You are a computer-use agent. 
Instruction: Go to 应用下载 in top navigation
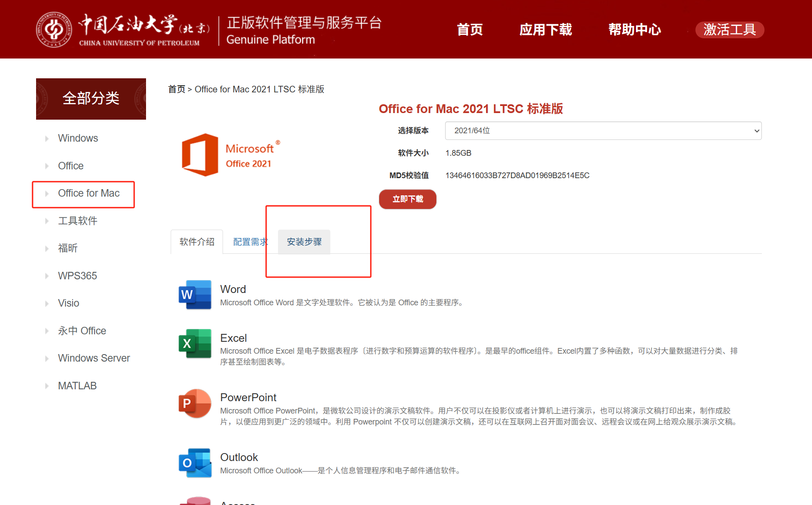tap(545, 30)
